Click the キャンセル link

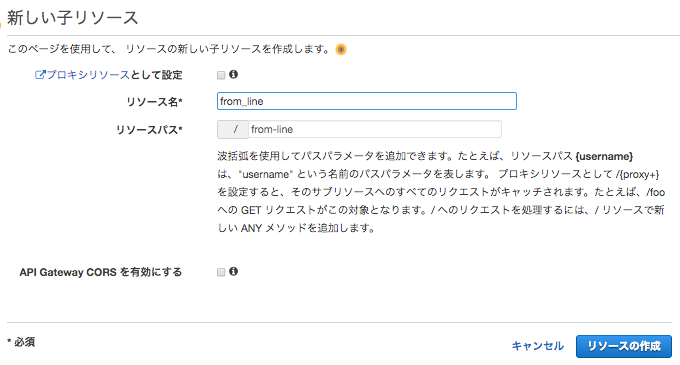click(x=537, y=346)
